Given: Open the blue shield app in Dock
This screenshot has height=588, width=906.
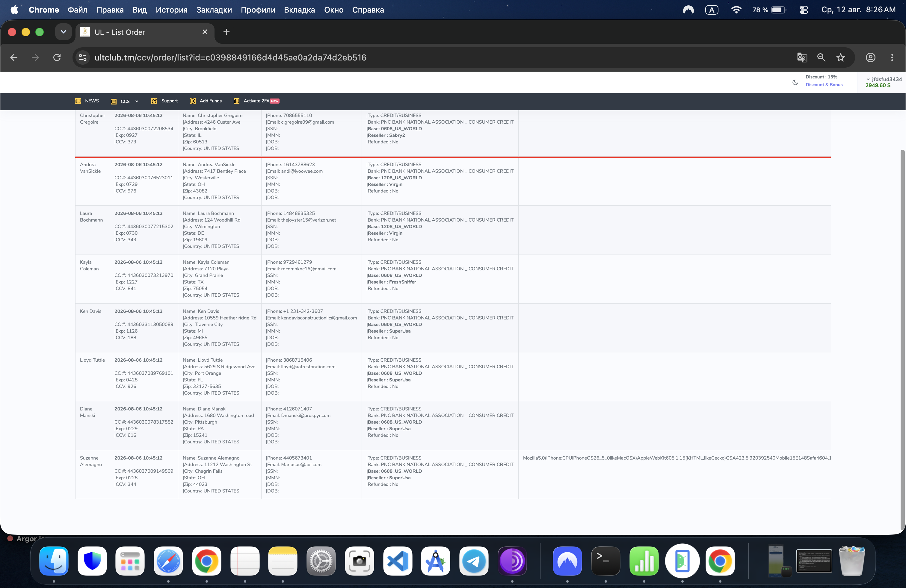Looking at the screenshot, I should (92, 561).
